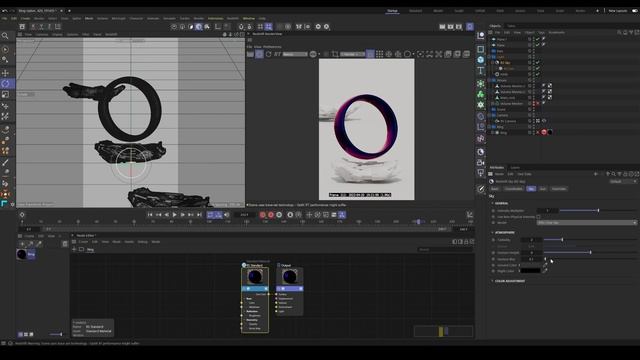Click the search magnifier icon at top-left
Screen dimensions: 640x360
(5, 36)
